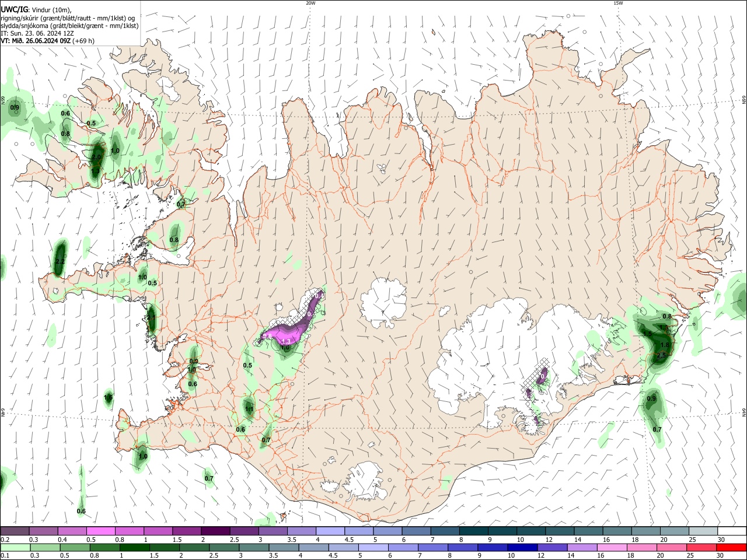Click the '66N' latitude label on the right edge
The image size is (747, 560).
coord(744,100)
